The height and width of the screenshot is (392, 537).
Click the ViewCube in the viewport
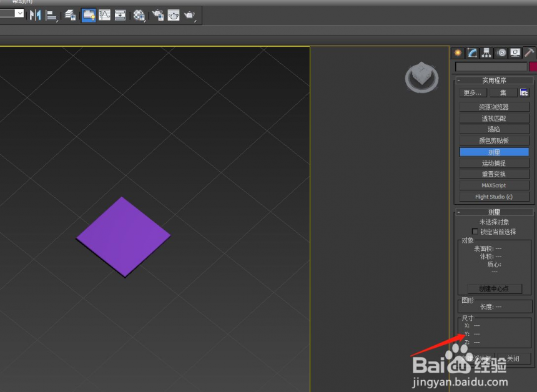421,77
